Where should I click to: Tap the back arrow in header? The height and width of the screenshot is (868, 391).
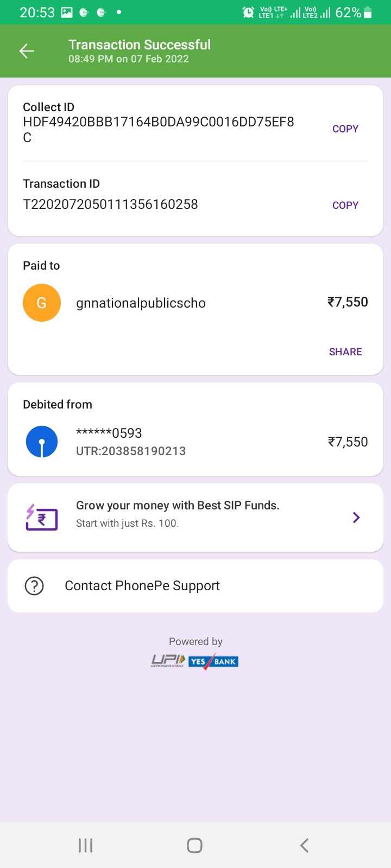tap(27, 51)
